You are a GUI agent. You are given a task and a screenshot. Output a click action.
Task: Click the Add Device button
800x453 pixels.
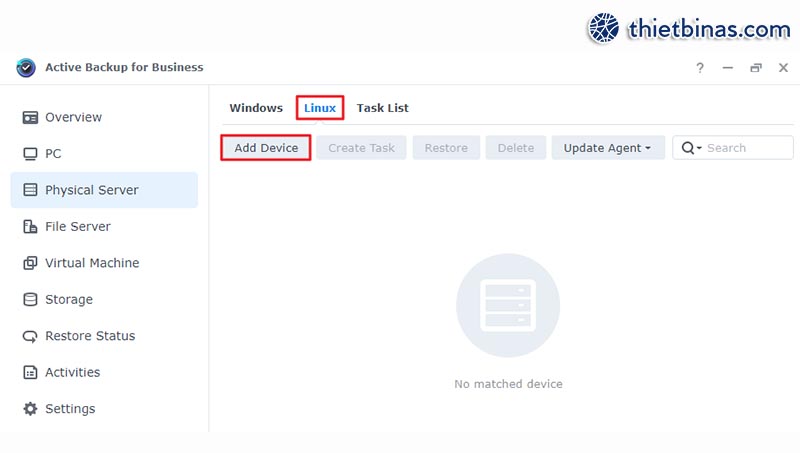(266, 148)
